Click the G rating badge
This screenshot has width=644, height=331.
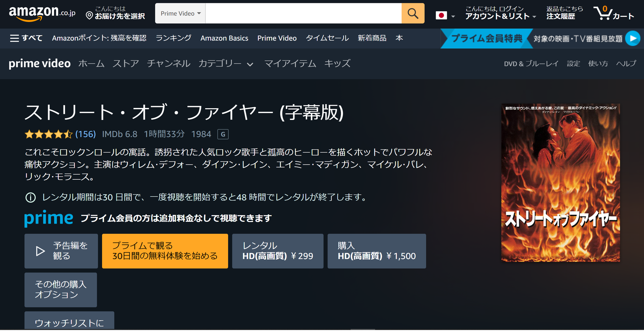point(224,134)
